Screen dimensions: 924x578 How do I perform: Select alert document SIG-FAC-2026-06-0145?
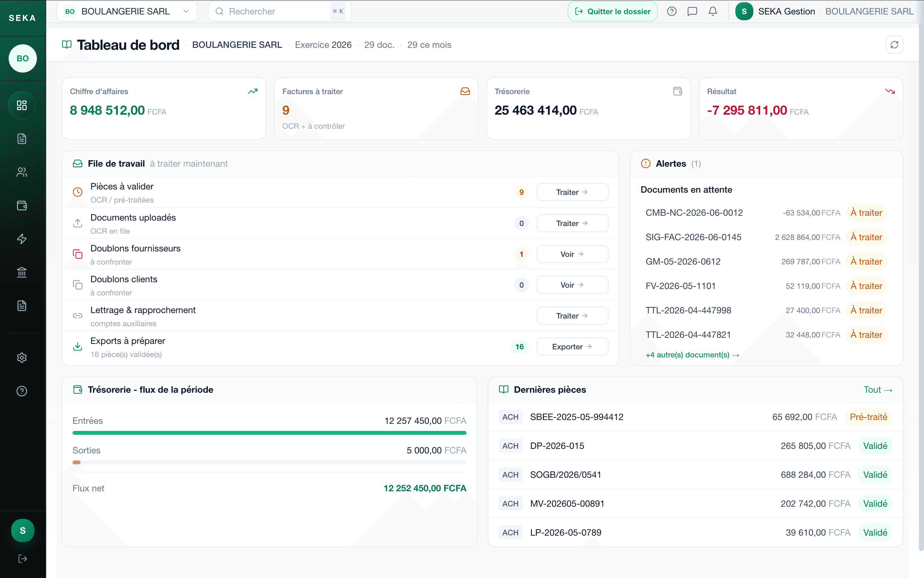click(766, 237)
